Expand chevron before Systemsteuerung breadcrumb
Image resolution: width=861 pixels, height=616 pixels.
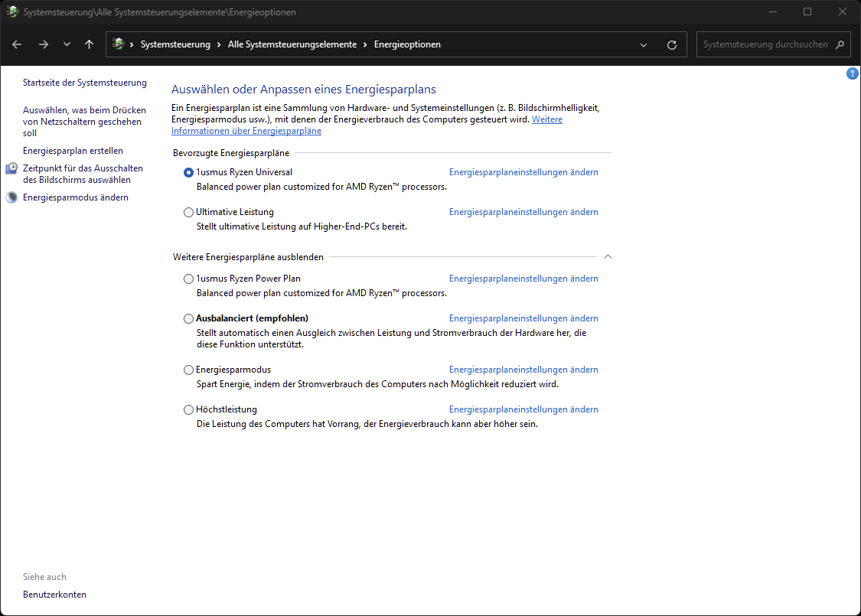(x=132, y=44)
